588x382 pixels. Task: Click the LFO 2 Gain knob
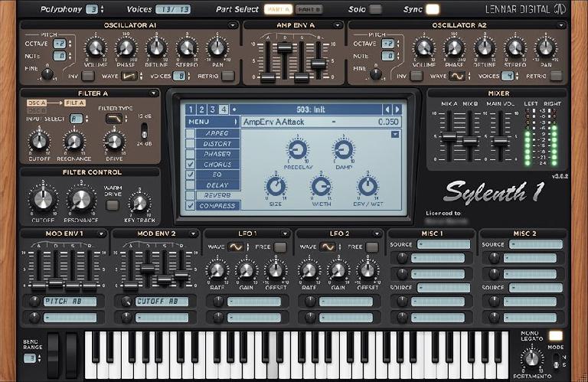point(338,271)
